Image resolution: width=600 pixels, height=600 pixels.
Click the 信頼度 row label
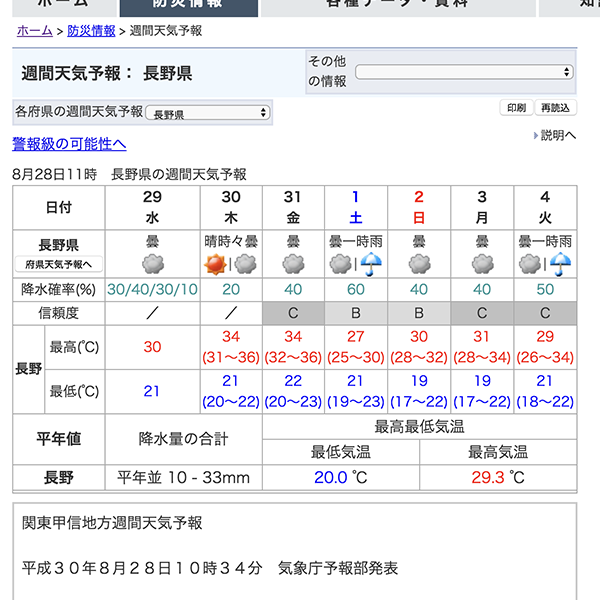coord(59,313)
